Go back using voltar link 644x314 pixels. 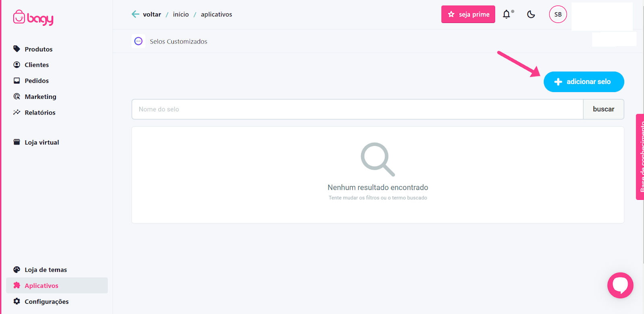pos(152,14)
